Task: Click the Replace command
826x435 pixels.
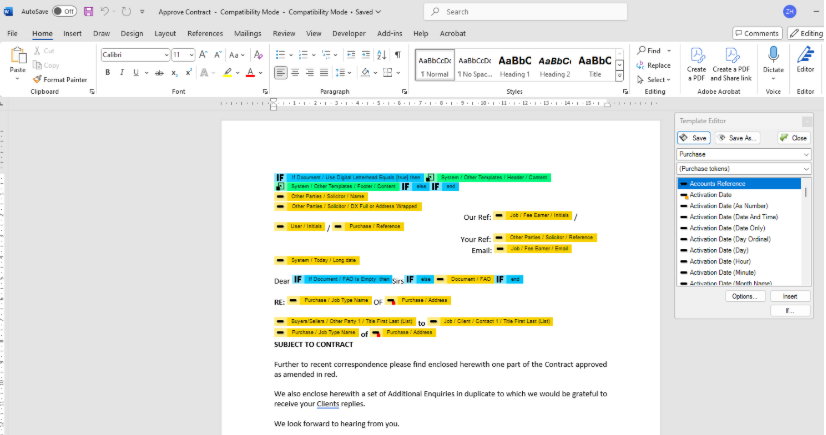Action: click(x=653, y=65)
